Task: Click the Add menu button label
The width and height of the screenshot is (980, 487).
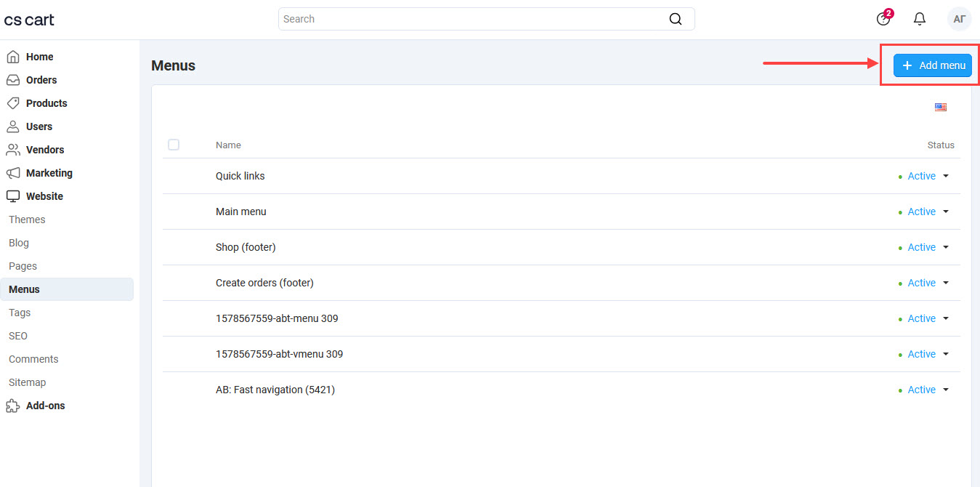Action: 942,65
